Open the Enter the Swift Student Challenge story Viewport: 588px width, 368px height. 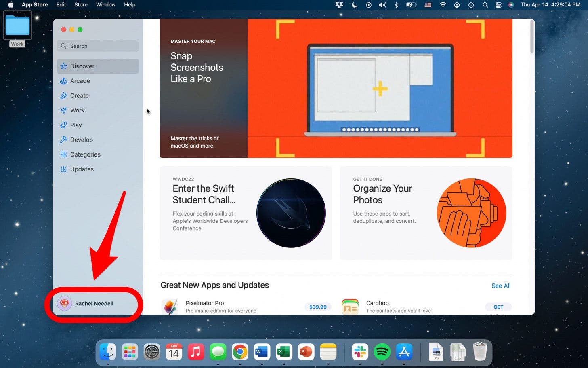coord(246,213)
